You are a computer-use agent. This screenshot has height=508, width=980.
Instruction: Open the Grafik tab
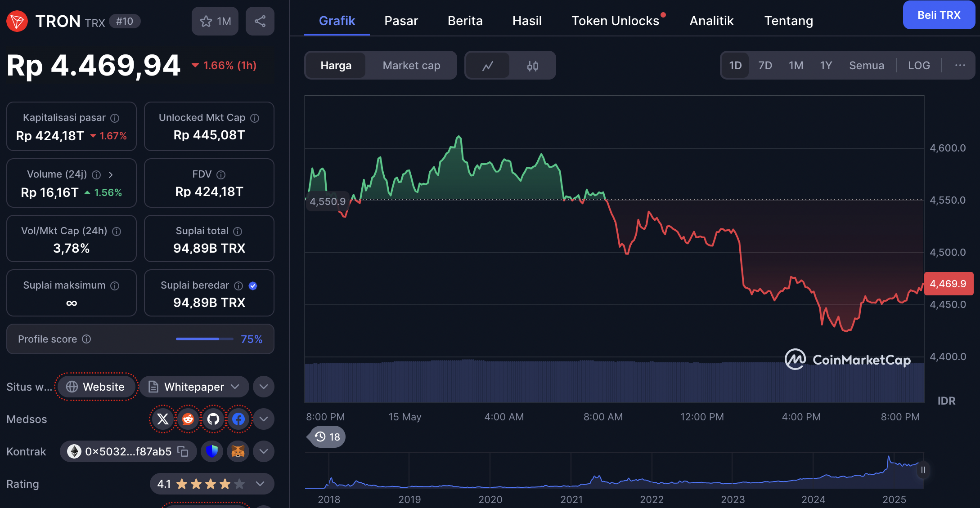(337, 21)
